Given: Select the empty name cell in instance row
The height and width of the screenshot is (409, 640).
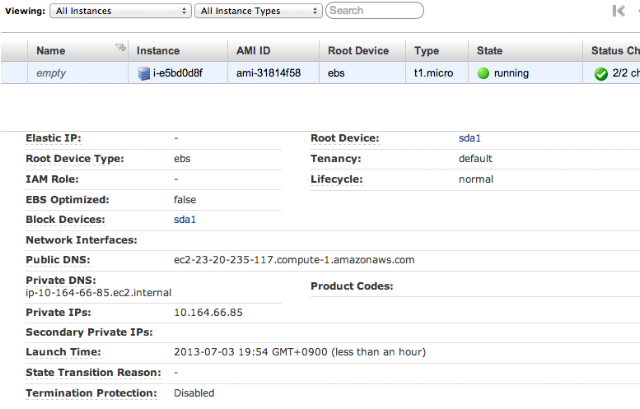Looking at the screenshot, I should pyautogui.click(x=78, y=73).
